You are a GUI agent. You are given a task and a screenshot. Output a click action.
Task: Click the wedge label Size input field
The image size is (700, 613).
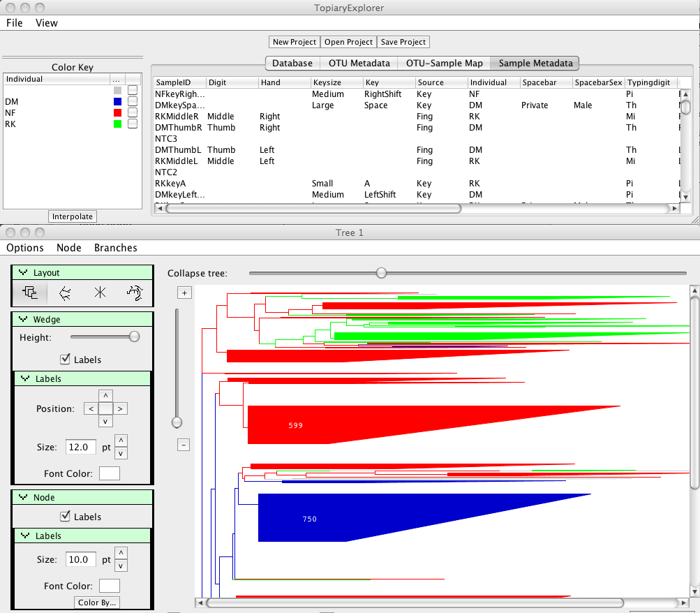coord(81,447)
